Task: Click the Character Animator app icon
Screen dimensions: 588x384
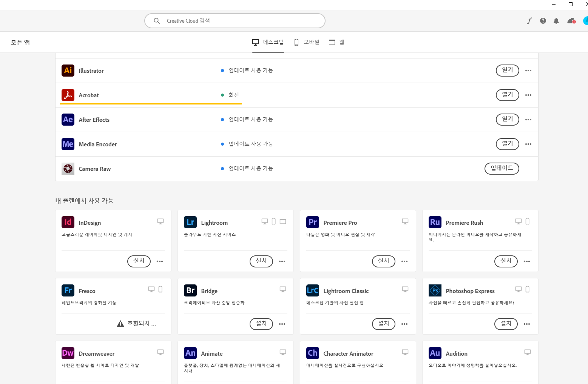Action: 313,353
